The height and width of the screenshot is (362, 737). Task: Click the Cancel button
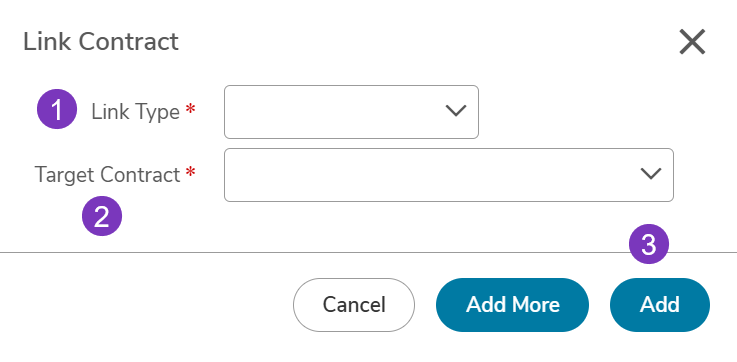pos(354,305)
